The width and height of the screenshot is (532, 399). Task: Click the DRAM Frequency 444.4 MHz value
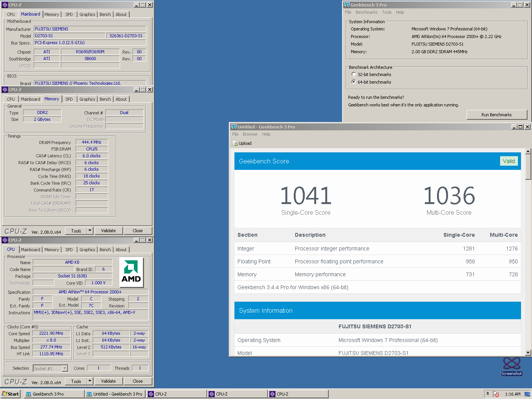click(92, 142)
